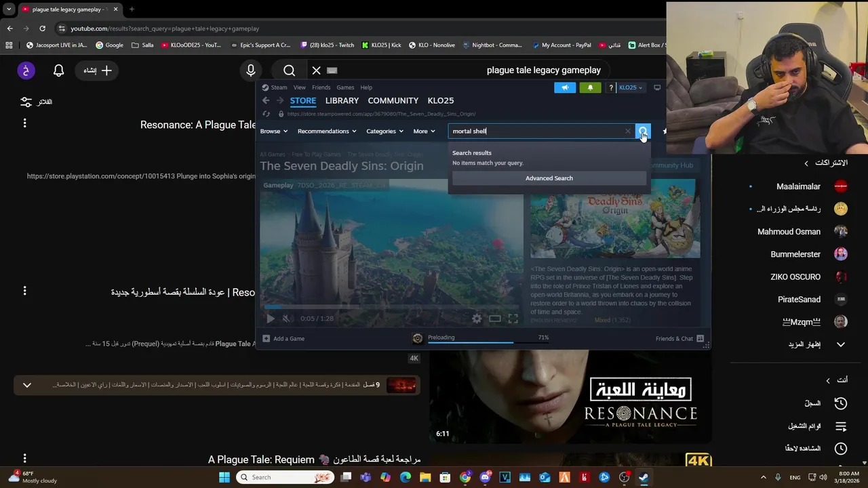Expand the Recommendations dropdown

click(327, 131)
